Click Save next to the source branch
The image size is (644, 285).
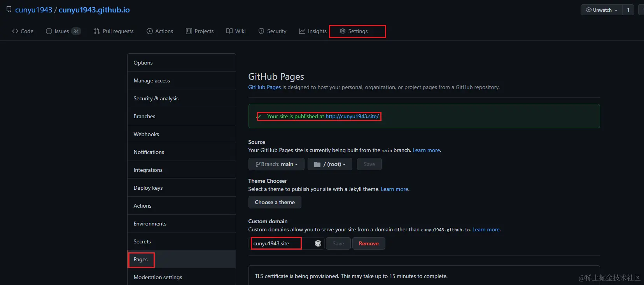pyautogui.click(x=369, y=164)
